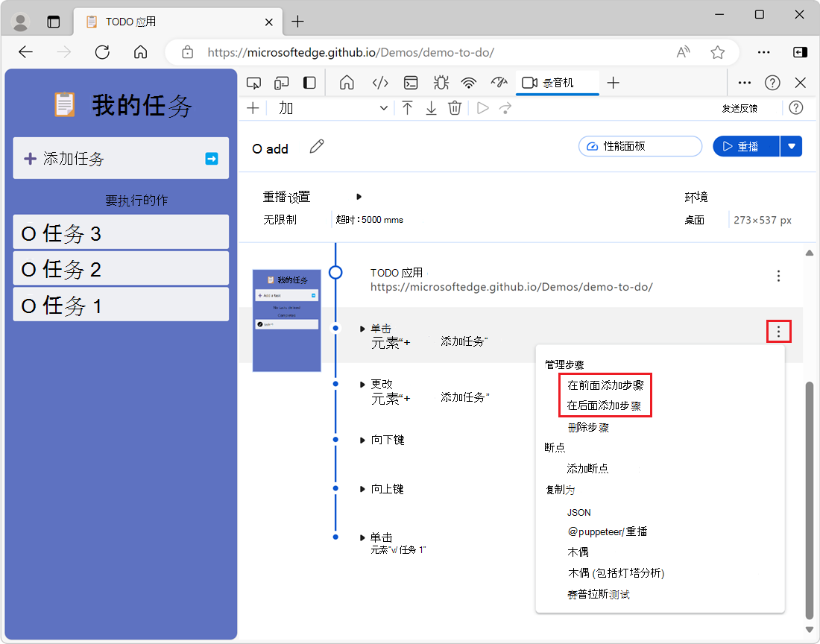Viewport: 820px width, 644px height.
Task: Import a recording via the upload icon
Action: pos(407,108)
